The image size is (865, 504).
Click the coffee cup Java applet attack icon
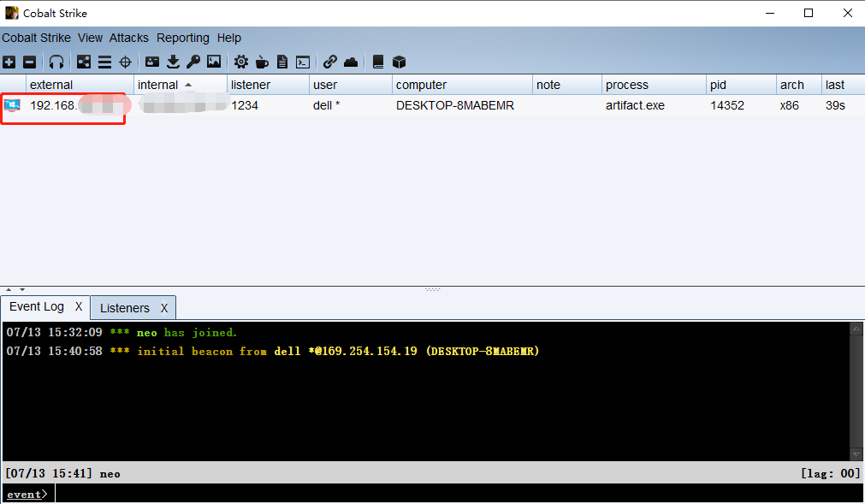(262, 62)
